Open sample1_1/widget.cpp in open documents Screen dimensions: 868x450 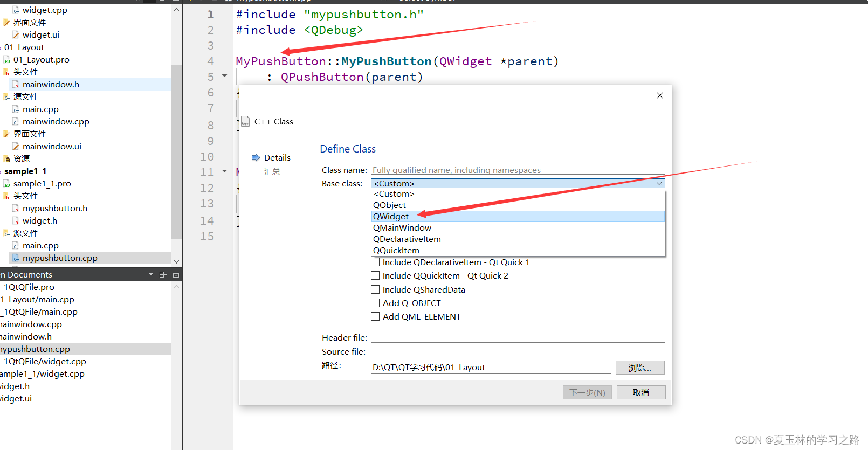42,374
